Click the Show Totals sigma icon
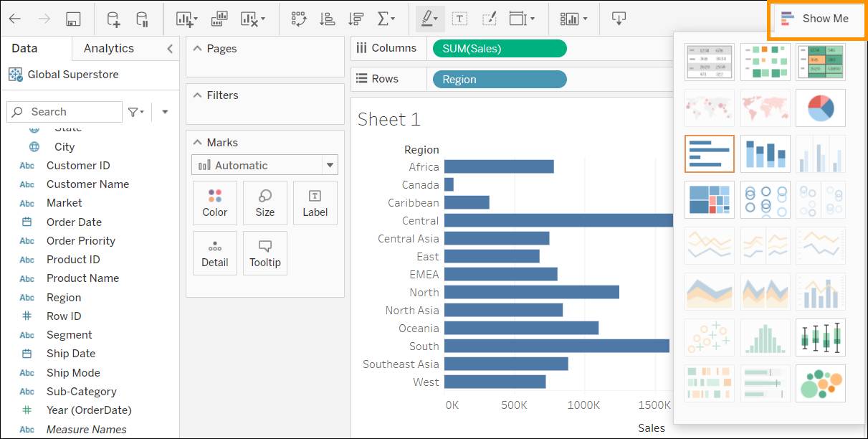The image size is (868, 439). [383, 19]
